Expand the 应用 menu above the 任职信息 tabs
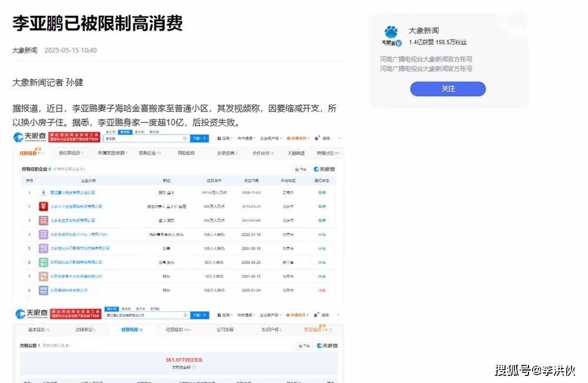588x383 pixels. point(225,138)
